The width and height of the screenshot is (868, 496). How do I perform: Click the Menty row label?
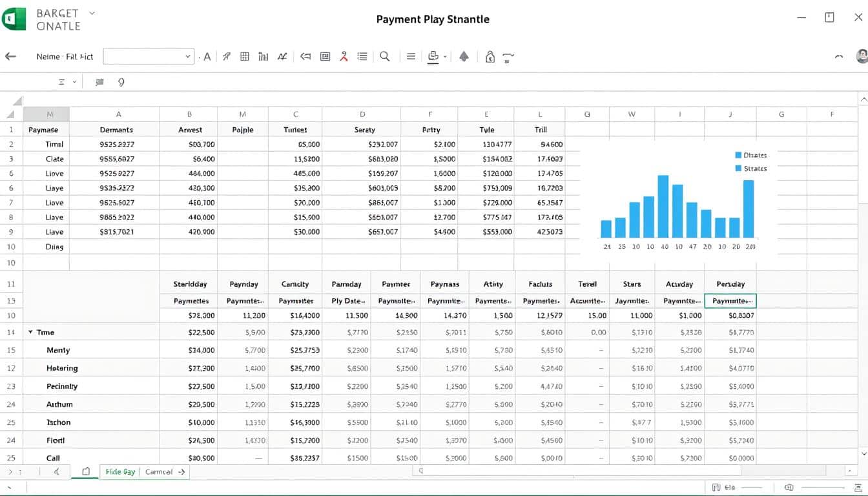58,350
